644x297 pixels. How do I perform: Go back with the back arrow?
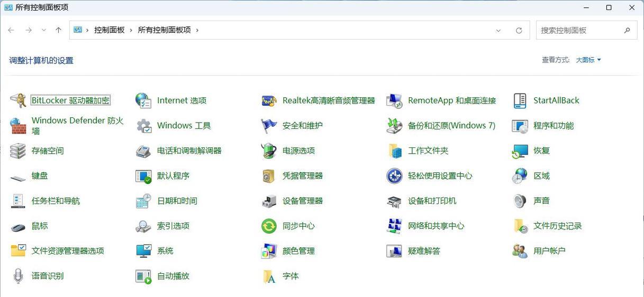[x=11, y=30]
